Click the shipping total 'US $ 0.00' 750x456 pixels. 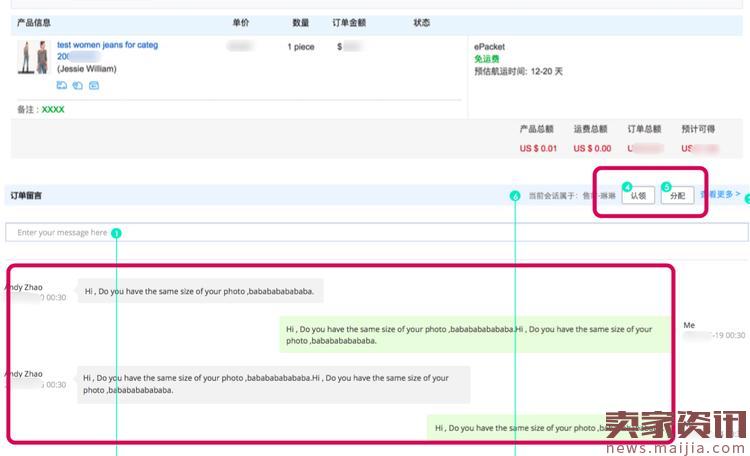(x=592, y=148)
